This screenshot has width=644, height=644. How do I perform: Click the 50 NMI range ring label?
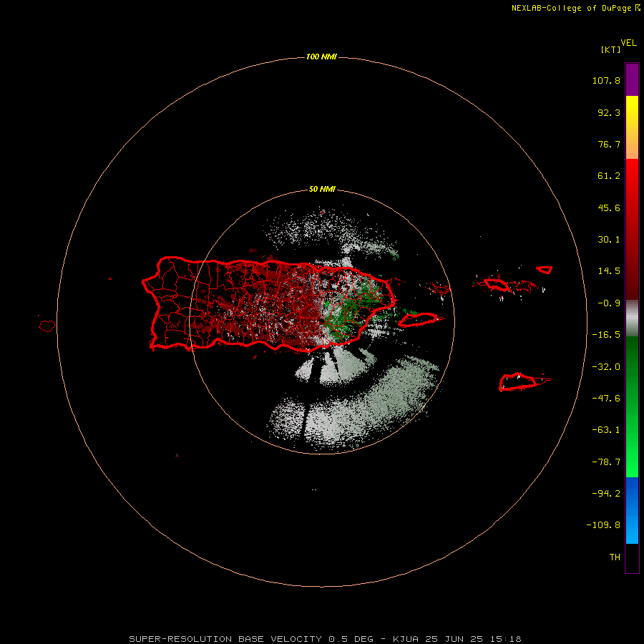click(322, 190)
